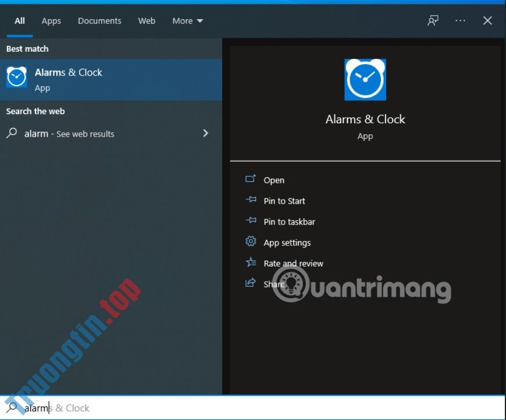Open the large Alarms & Clock app preview icon
This screenshot has height=420, width=506.
tap(365, 80)
